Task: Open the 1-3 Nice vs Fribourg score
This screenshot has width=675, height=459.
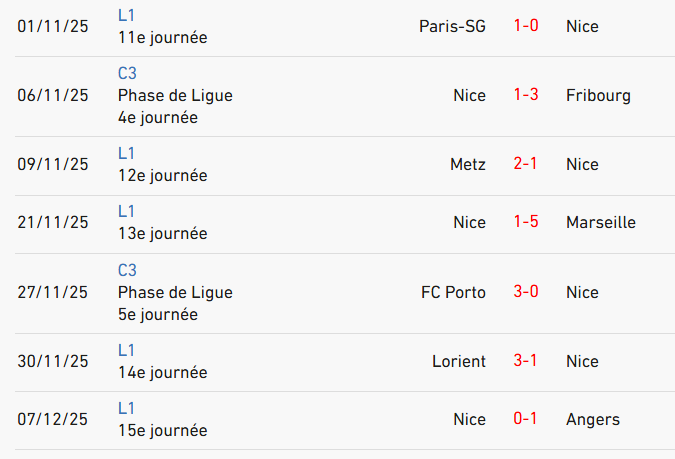Action: coord(526,95)
